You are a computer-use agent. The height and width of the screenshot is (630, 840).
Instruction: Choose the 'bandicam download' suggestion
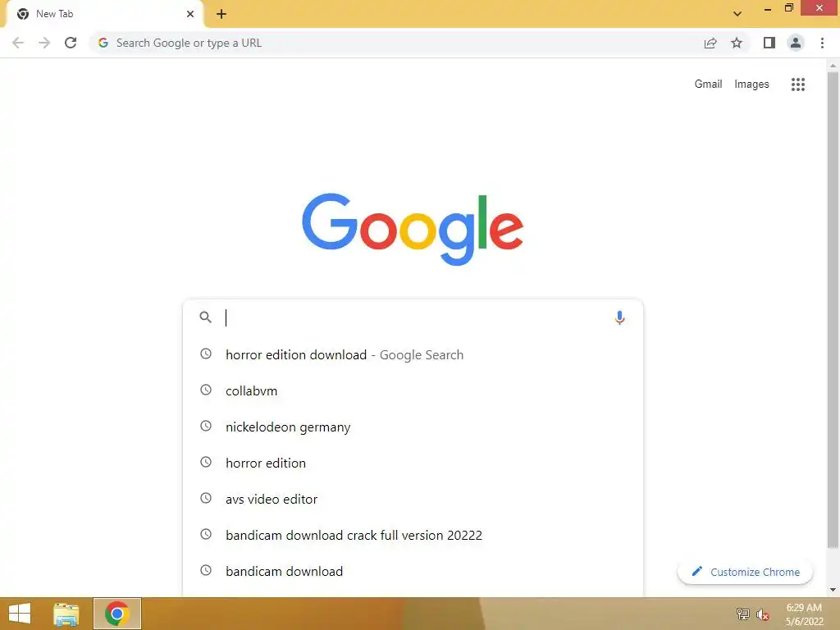[x=413, y=571]
